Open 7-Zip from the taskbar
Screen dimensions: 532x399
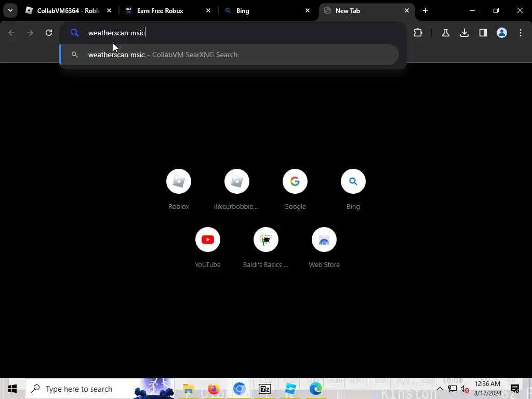264,389
